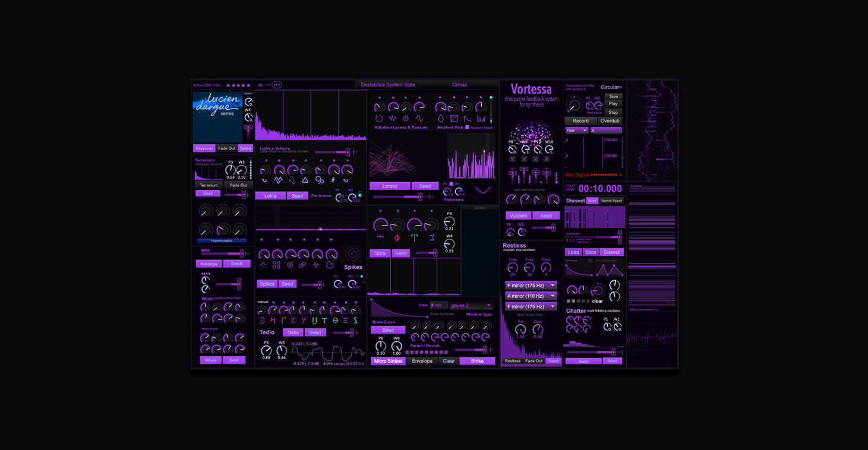This screenshot has width=868, height=450.
Task: Select the triangle waveform icon in Lotka e Volterra
Action: [305, 180]
